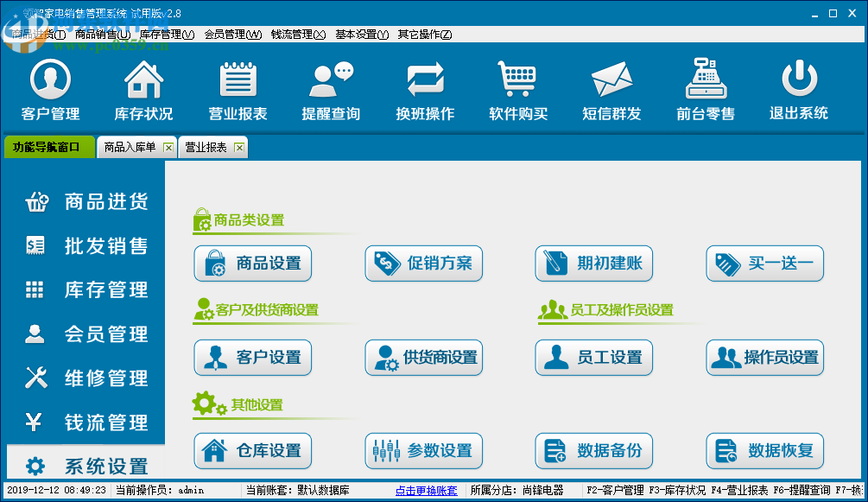
Task: Click the 提醒查询 reminder query icon
Action: 330,89
